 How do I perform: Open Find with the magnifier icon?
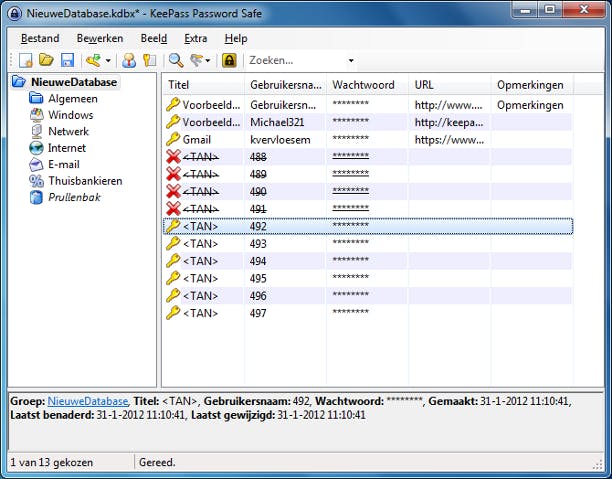point(176,61)
